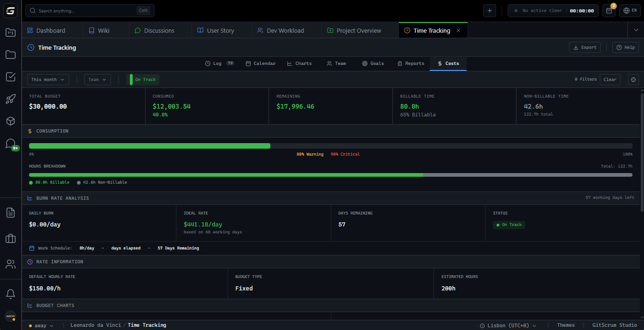
Task: Open the team members icon in the sidebar
Action: (10, 264)
